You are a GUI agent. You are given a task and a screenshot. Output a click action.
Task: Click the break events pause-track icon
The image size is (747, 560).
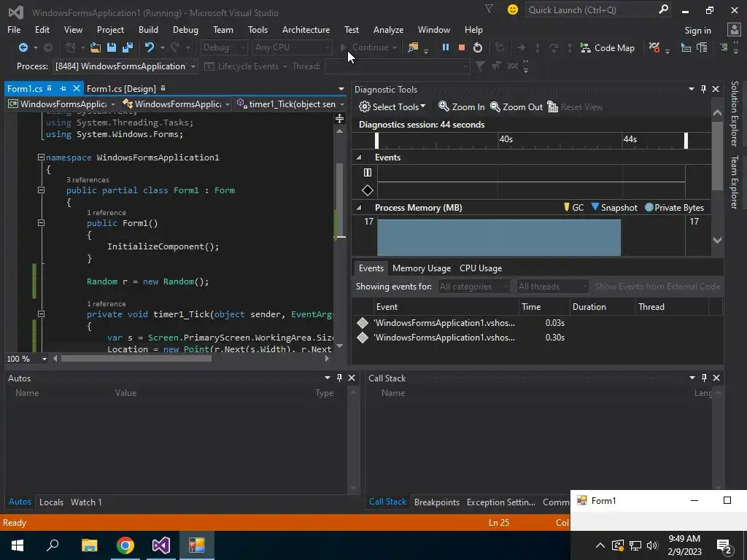point(368,172)
